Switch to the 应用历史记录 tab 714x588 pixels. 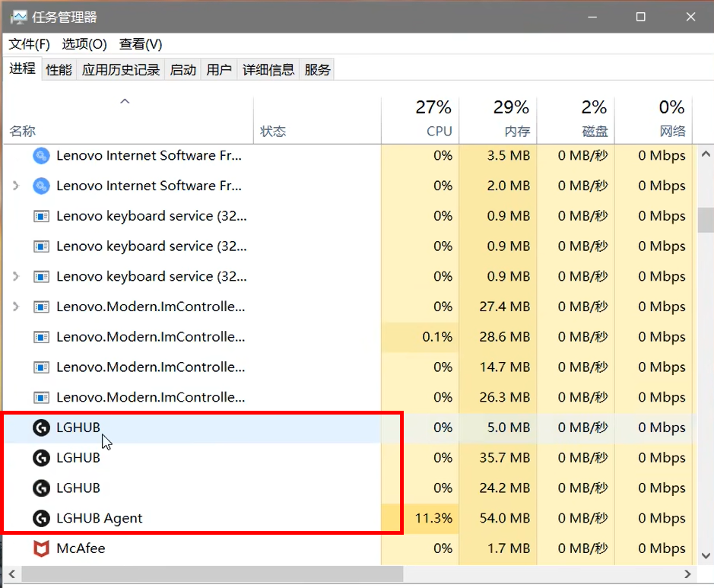(121, 70)
